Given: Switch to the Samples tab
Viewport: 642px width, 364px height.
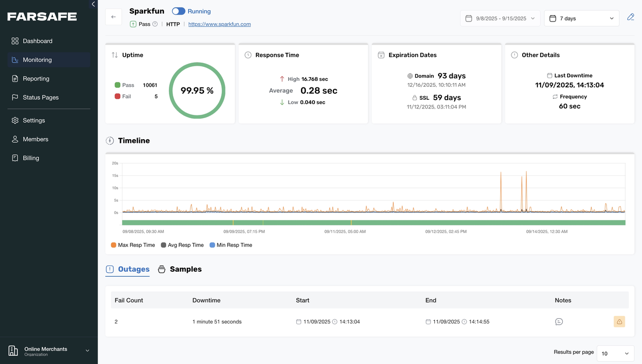Looking at the screenshot, I should pos(186,269).
